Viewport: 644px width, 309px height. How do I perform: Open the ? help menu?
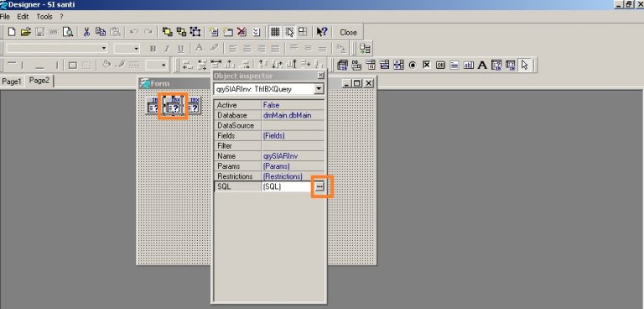(61, 17)
